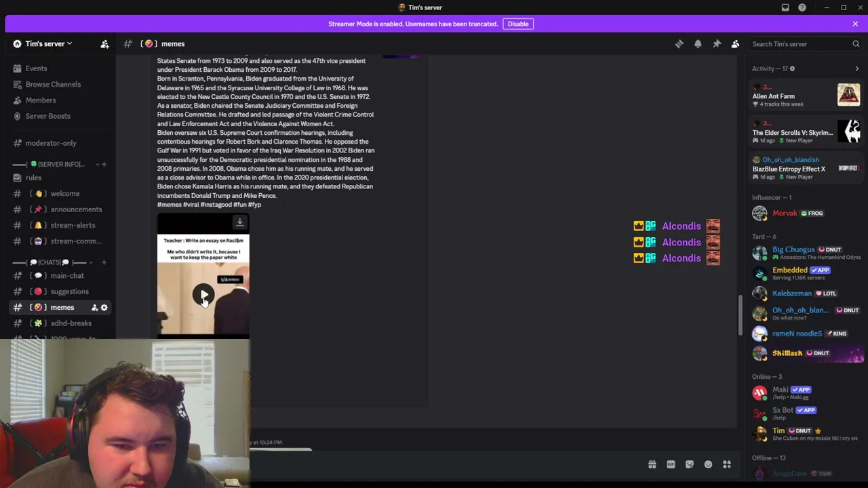Dismiss the Streamer Mode banner
This screenshot has width=868, height=488.
tap(855, 24)
